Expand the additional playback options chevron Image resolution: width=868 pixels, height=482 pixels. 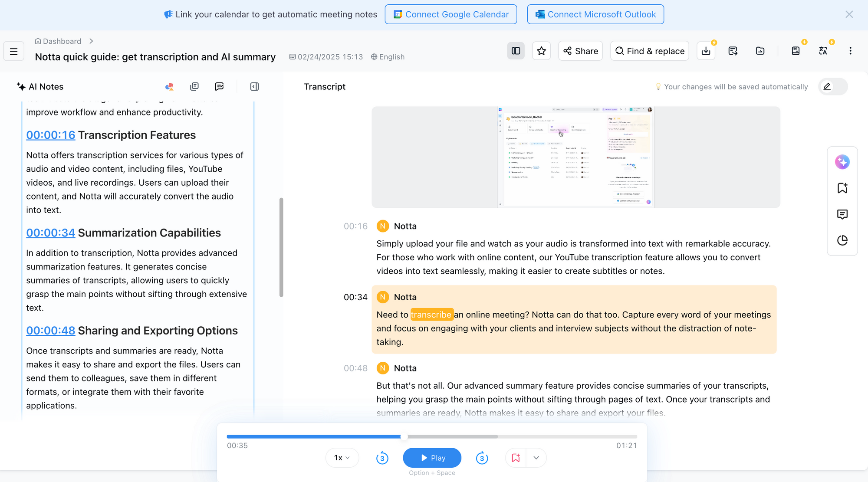[x=535, y=458]
